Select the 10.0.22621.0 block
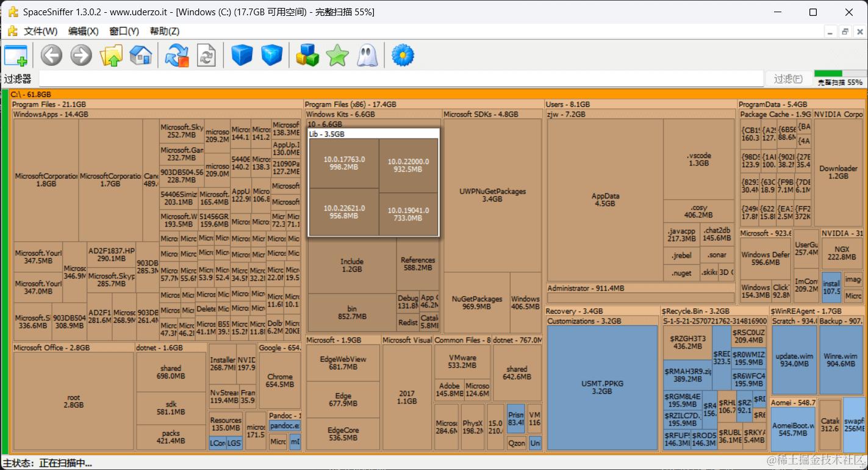This screenshot has width=868, height=470. (344, 212)
